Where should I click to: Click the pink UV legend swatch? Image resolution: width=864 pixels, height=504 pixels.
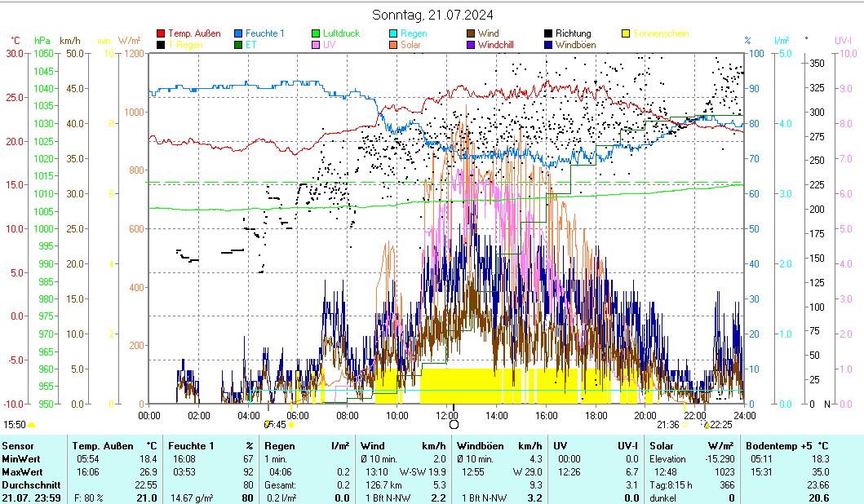[315, 45]
